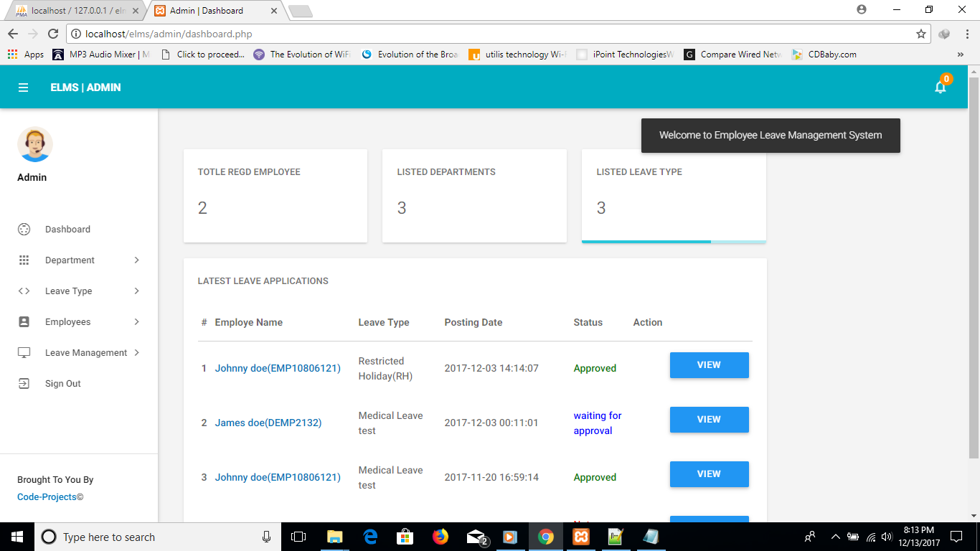
Task: Open Chrome from the taskbar
Action: (x=545, y=536)
